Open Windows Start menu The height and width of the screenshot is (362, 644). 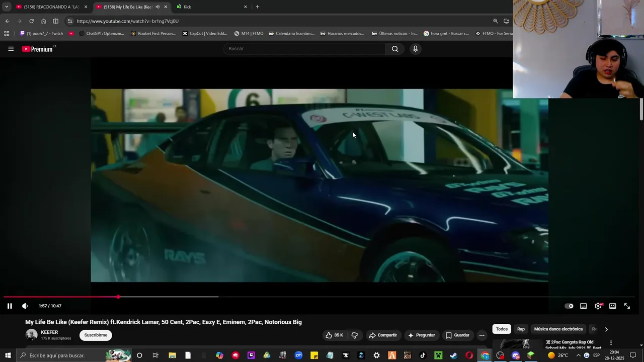pyautogui.click(x=7, y=355)
